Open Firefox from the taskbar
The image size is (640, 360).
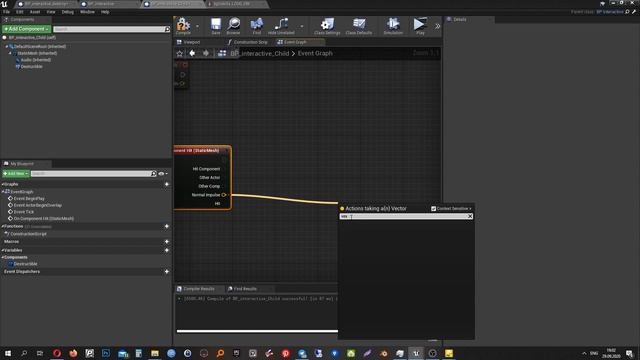73,353
